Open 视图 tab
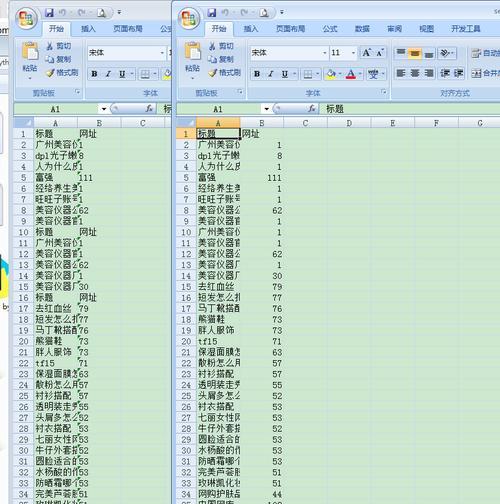This screenshot has width=500, height=504. [426, 29]
